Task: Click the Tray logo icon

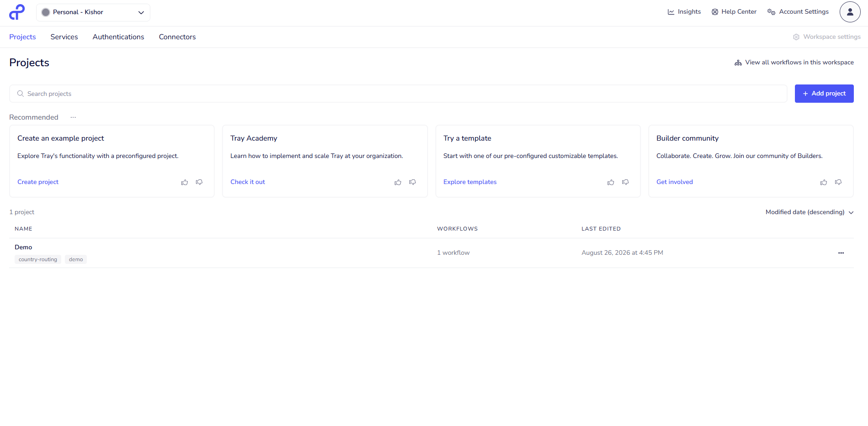Action: [x=17, y=12]
